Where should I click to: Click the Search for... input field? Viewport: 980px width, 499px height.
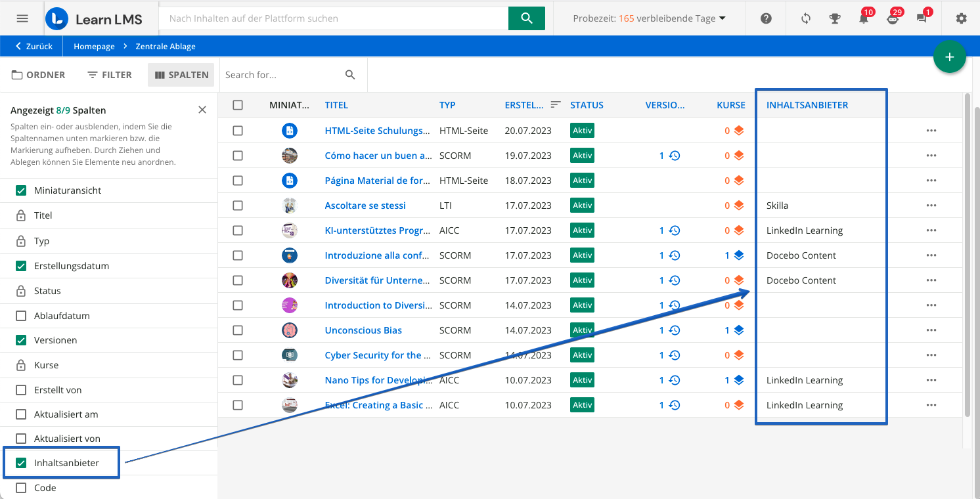click(281, 75)
